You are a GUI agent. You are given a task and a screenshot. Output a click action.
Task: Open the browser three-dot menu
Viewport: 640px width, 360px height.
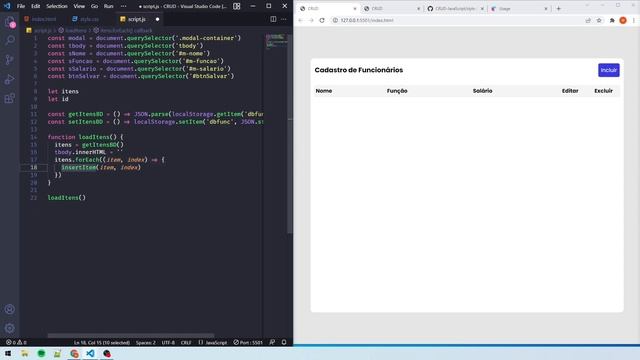634,20
